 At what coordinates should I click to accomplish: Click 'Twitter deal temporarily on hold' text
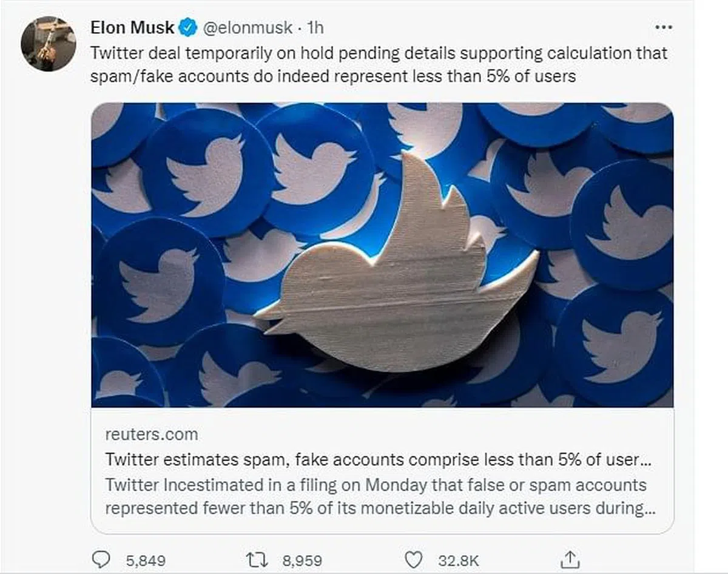(206, 53)
